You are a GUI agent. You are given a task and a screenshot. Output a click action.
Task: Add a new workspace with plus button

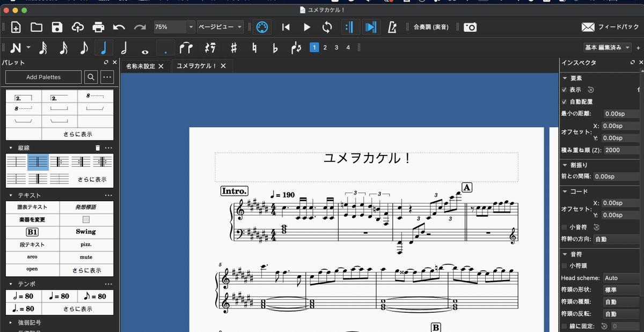638,48
